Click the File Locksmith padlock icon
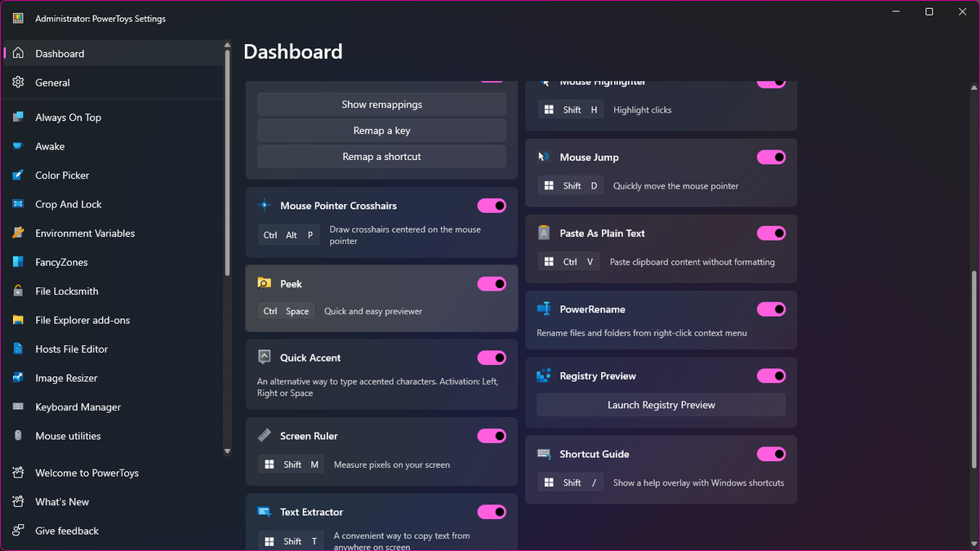The height and width of the screenshot is (551, 980). coord(20,291)
